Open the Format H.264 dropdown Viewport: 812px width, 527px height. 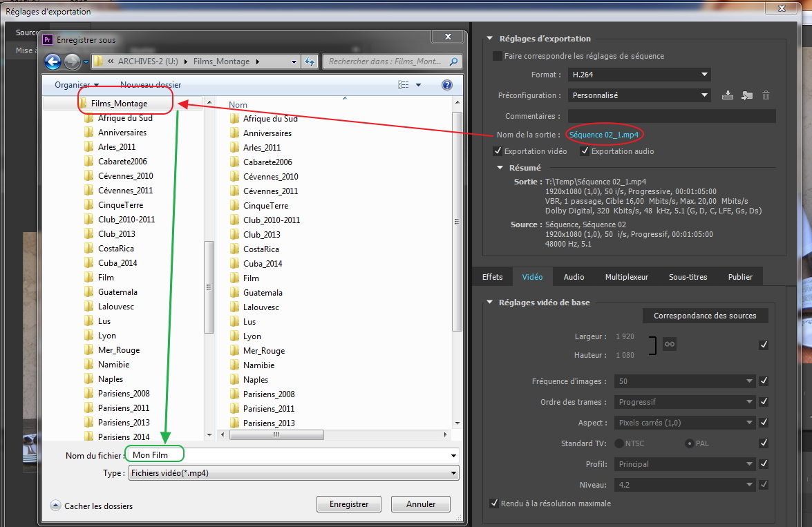[639, 75]
